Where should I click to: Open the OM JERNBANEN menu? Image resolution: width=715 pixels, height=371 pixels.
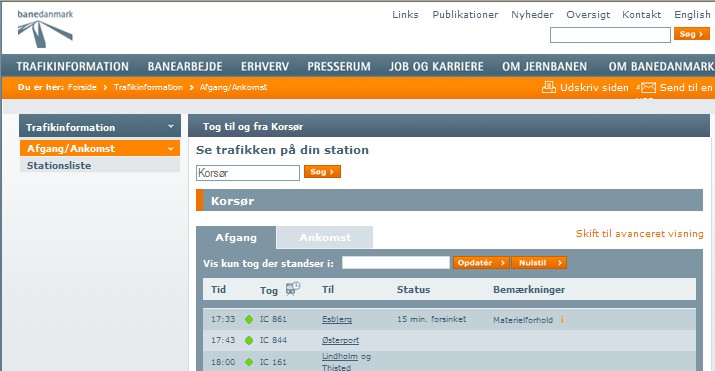tap(544, 67)
